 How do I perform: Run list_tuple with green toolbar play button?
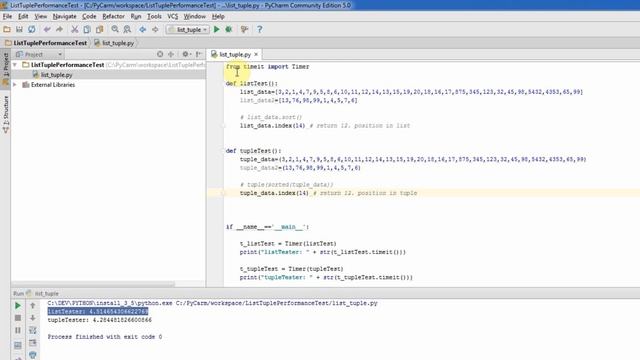[217, 29]
